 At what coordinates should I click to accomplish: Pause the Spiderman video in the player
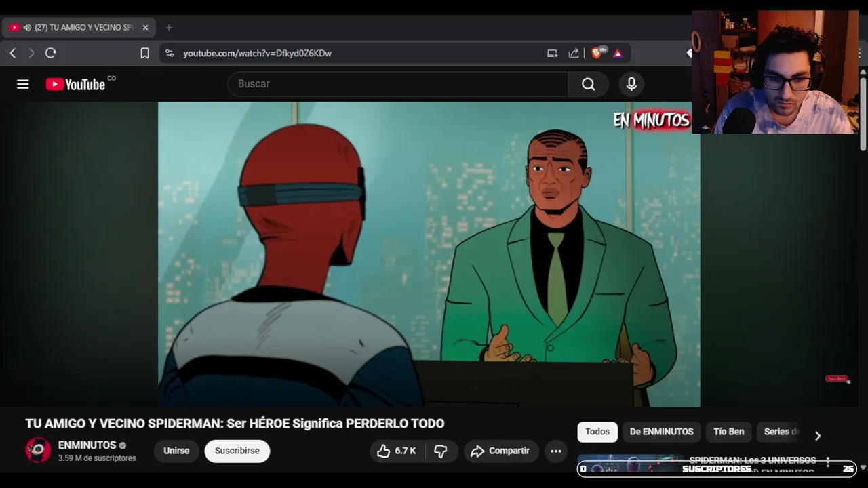429,254
